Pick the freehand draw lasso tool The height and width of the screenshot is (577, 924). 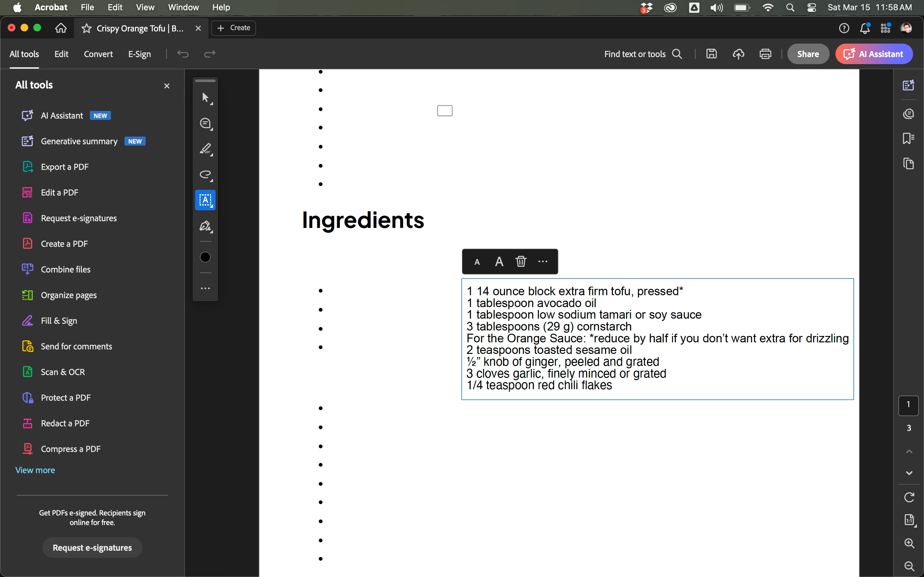pyautogui.click(x=205, y=174)
